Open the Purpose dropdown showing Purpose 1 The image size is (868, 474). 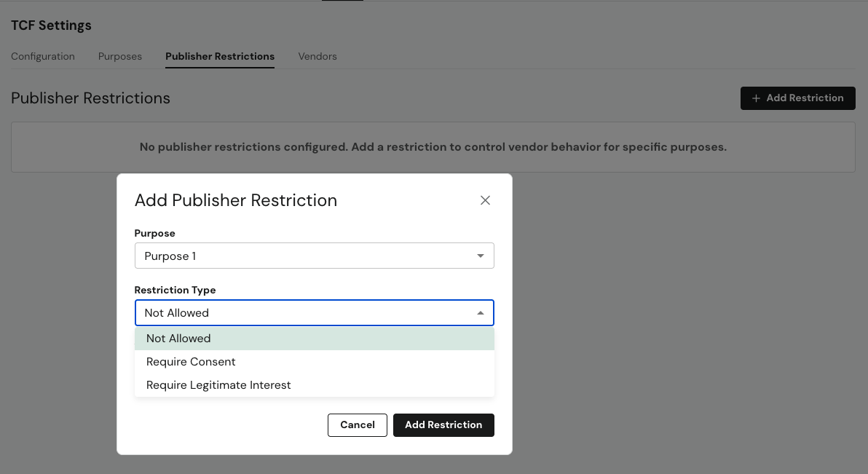(x=314, y=256)
